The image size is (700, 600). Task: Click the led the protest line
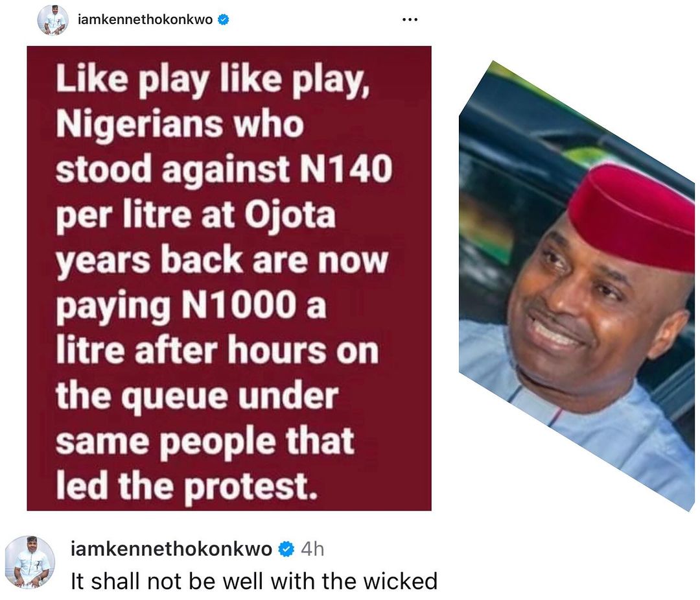[187, 486]
